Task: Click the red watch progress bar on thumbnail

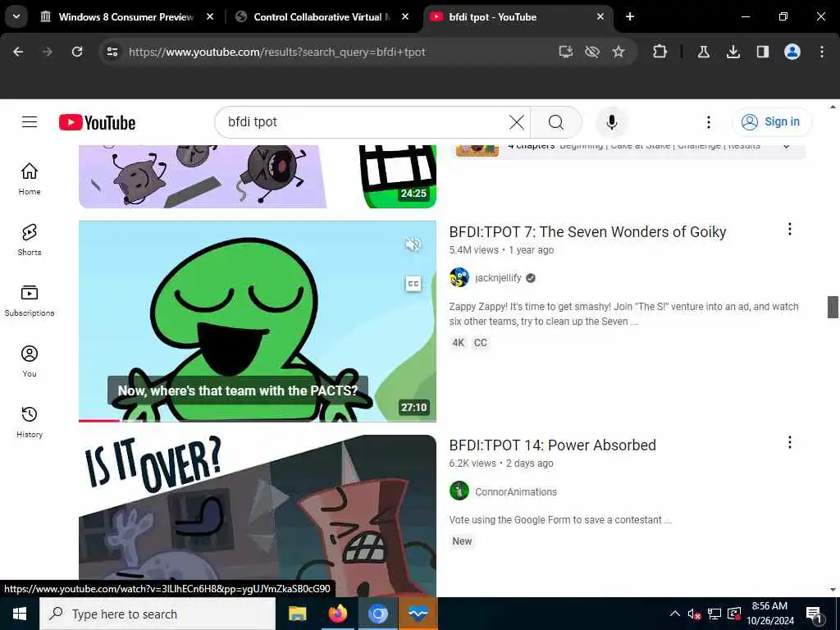Action: coord(99,421)
